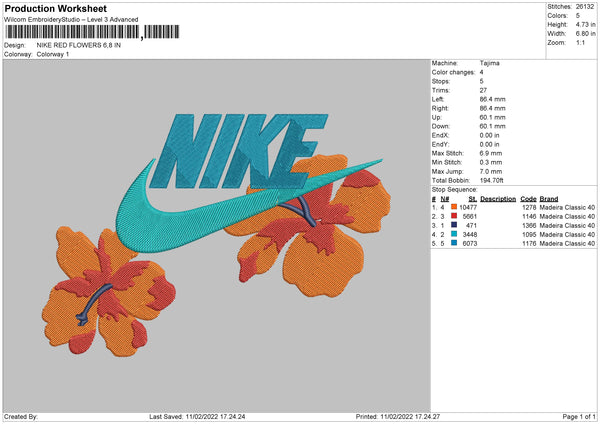The image size is (600, 424).
Task: Click the 'Page 1 of 1' footer text
Action: (x=579, y=417)
